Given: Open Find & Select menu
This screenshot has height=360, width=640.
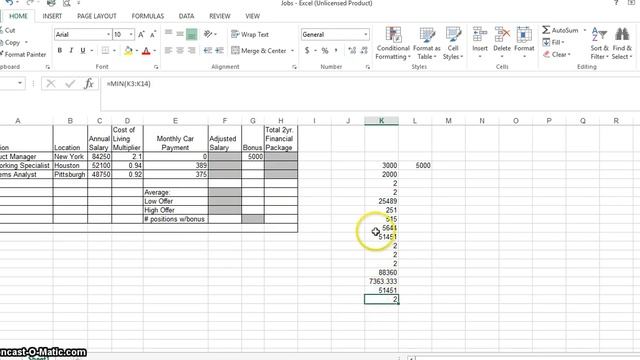Looking at the screenshot, I should point(622,43).
